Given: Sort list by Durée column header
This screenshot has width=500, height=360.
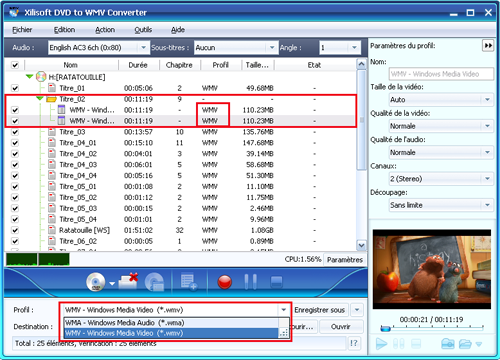Looking at the screenshot, I should (138, 65).
